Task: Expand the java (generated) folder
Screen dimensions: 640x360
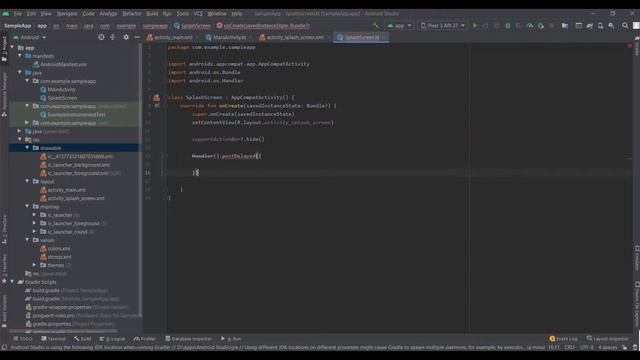Action: [x=20, y=131]
